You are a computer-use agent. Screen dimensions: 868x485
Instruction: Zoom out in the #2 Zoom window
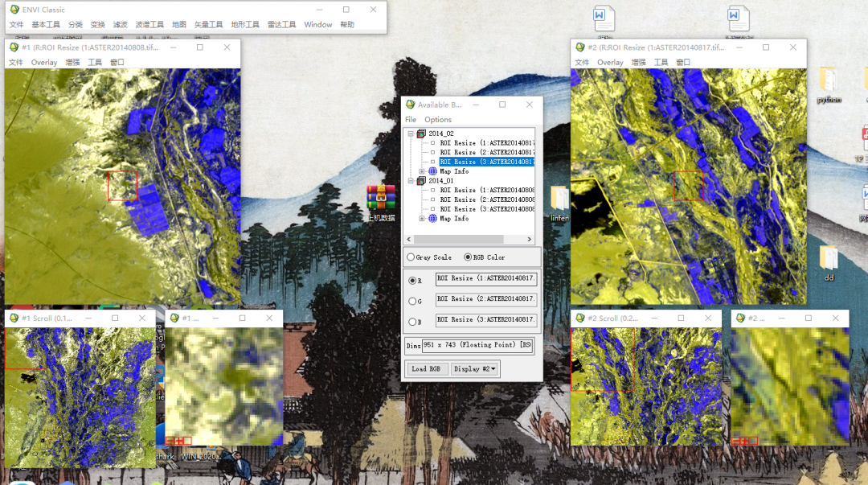pyautogui.click(x=735, y=442)
